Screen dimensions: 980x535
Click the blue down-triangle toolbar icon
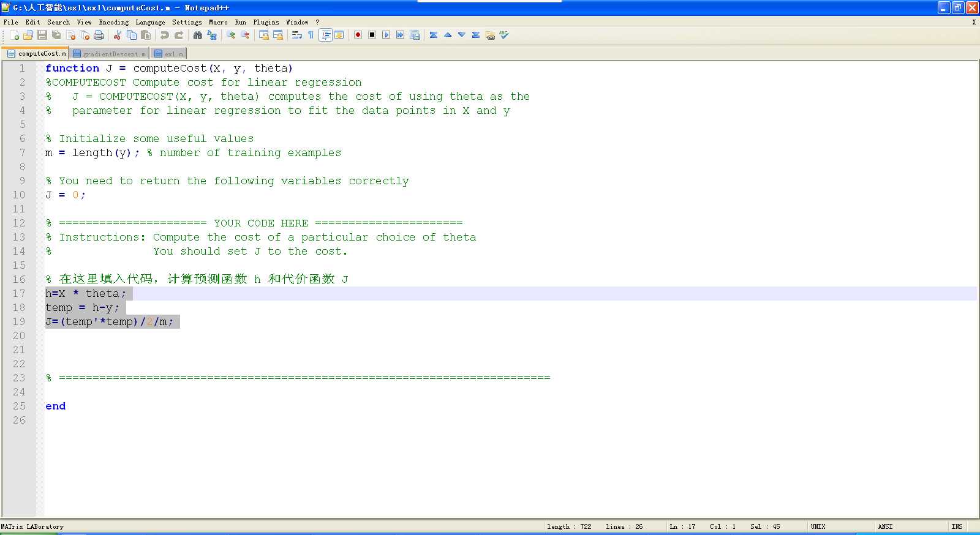(x=461, y=36)
